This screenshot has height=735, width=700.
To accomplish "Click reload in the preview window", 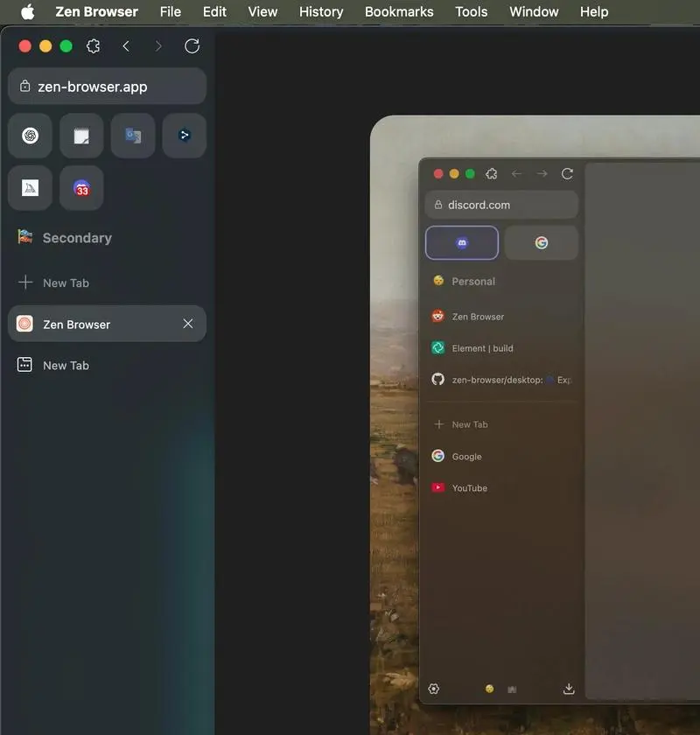I will click(567, 174).
